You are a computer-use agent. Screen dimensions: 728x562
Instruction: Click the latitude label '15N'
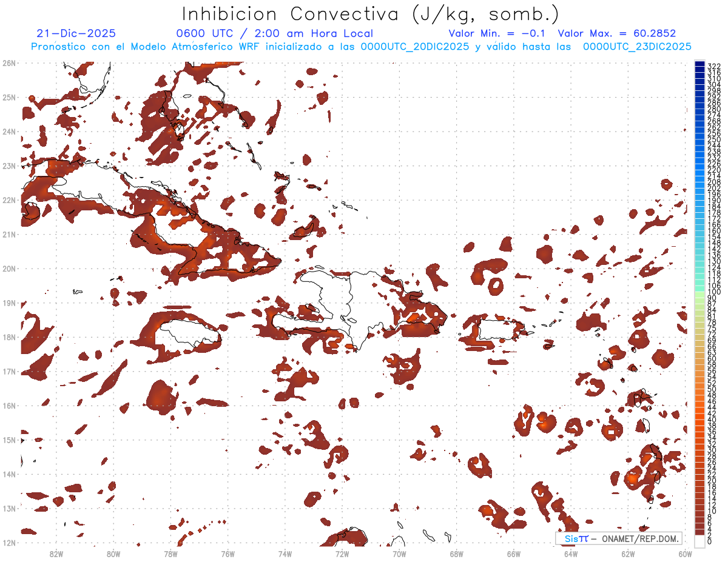click(x=9, y=440)
